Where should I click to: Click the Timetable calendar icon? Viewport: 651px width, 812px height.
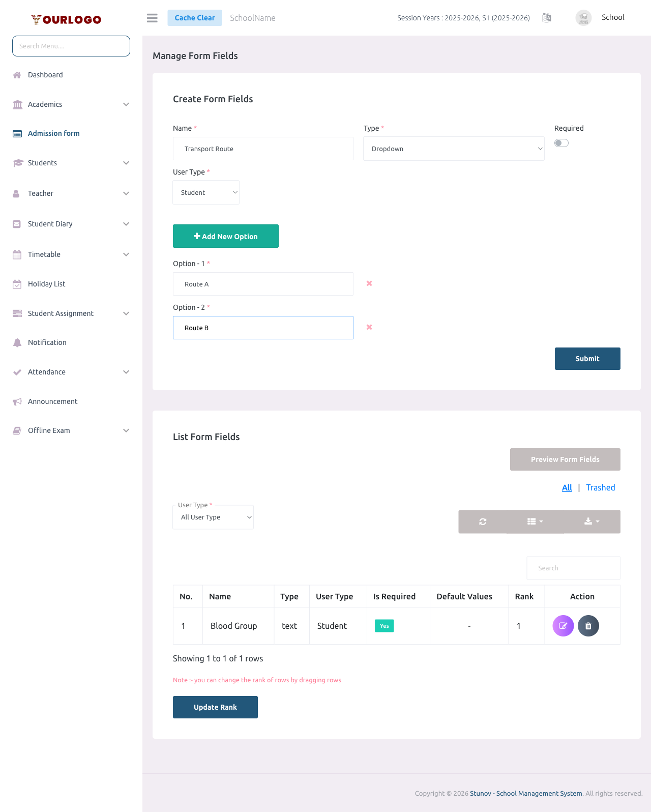(17, 254)
